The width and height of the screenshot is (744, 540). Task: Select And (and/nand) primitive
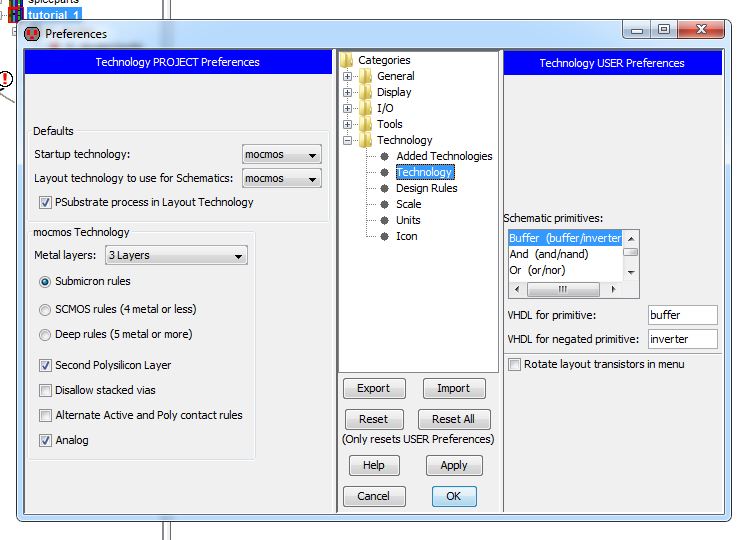point(565,254)
